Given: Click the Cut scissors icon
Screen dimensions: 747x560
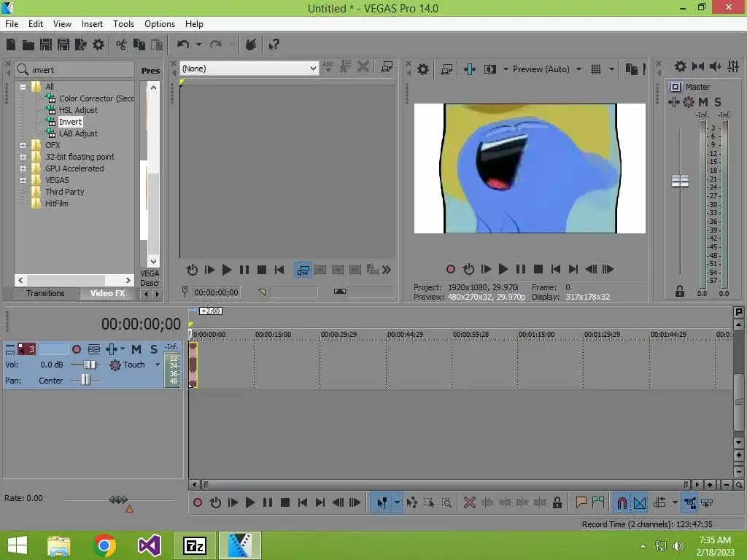Looking at the screenshot, I should (122, 44).
